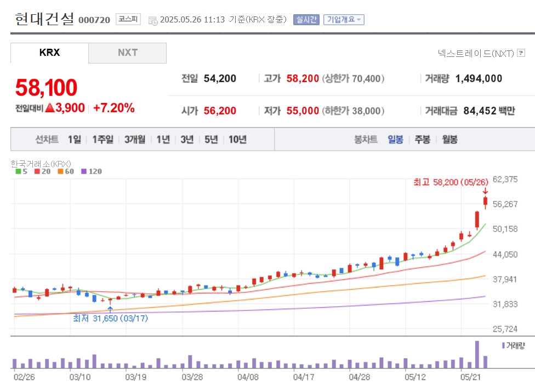Click the 저가 value 55,000
The width and height of the screenshot is (535, 392).
pyautogui.click(x=303, y=111)
